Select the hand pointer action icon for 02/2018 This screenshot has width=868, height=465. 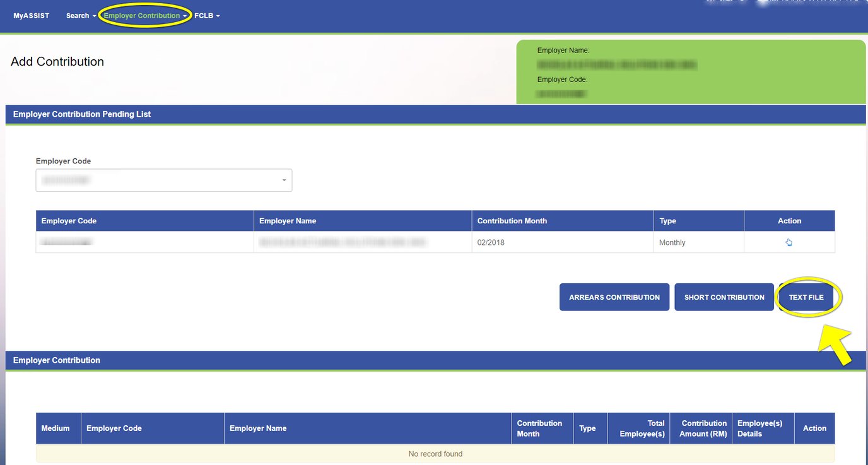(x=789, y=242)
